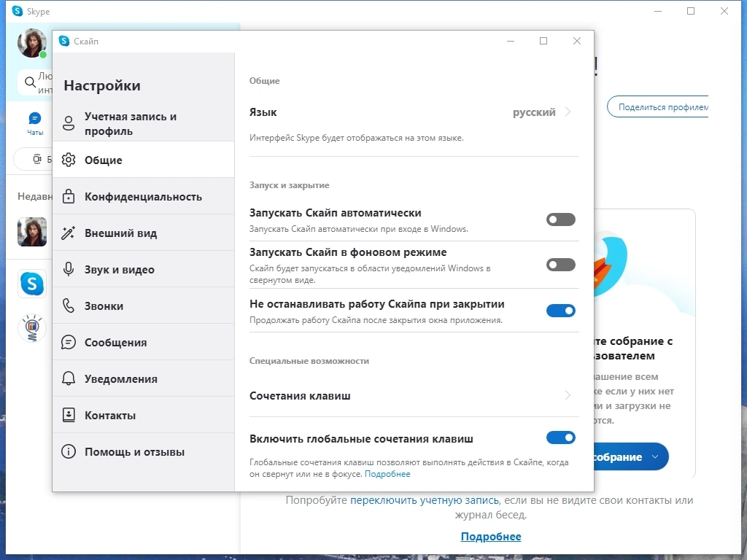Click the gear icon beside Общие
Viewport: 747px width, 560px height.
pyautogui.click(x=69, y=160)
